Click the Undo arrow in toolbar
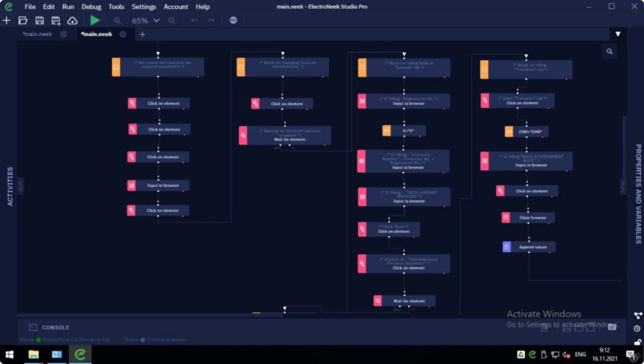Viewport: 644px width, 364px height. [194, 20]
